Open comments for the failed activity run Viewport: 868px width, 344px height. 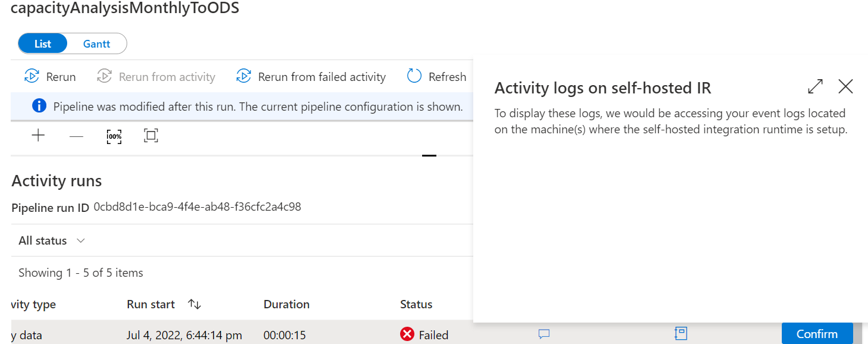(x=543, y=334)
